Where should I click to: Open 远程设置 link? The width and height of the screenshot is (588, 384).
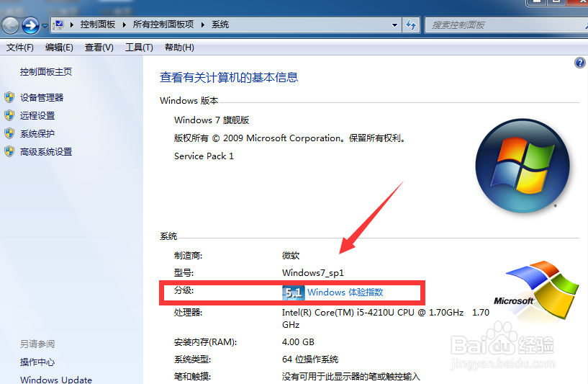37,115
